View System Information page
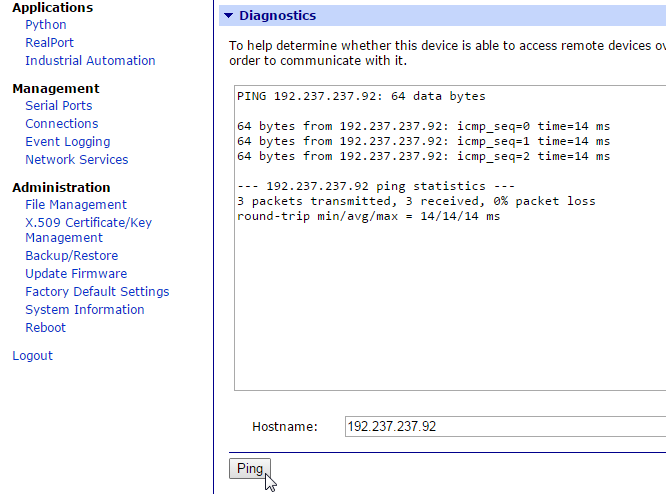This screenshot has width=666, height=494. click(85, 310)
